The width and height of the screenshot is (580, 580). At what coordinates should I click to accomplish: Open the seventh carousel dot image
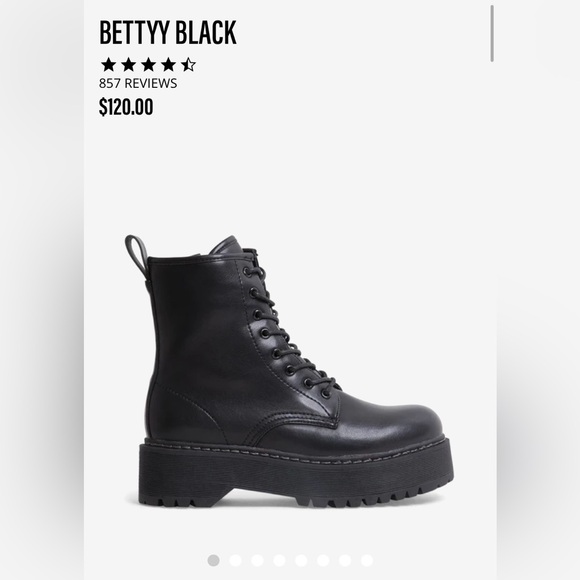[x=345, y=560]
